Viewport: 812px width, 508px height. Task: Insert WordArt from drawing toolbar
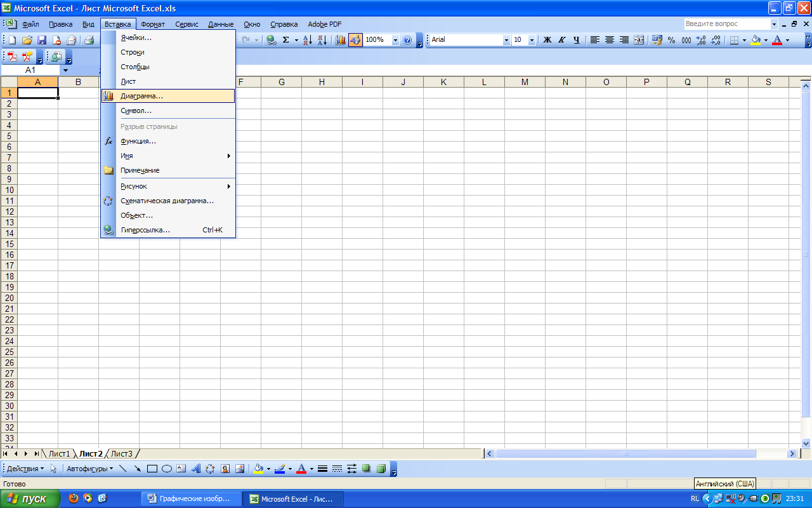(195, 469)
